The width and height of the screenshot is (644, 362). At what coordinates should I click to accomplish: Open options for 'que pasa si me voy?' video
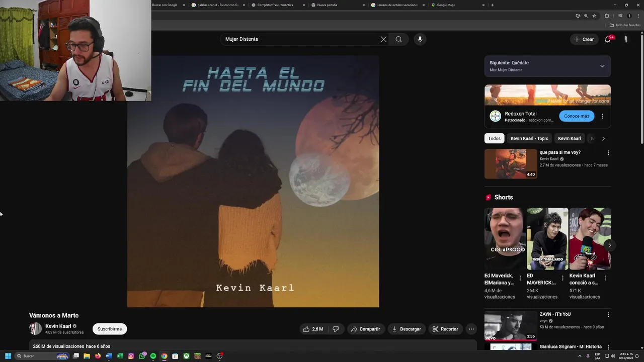(x=608, y=153)
